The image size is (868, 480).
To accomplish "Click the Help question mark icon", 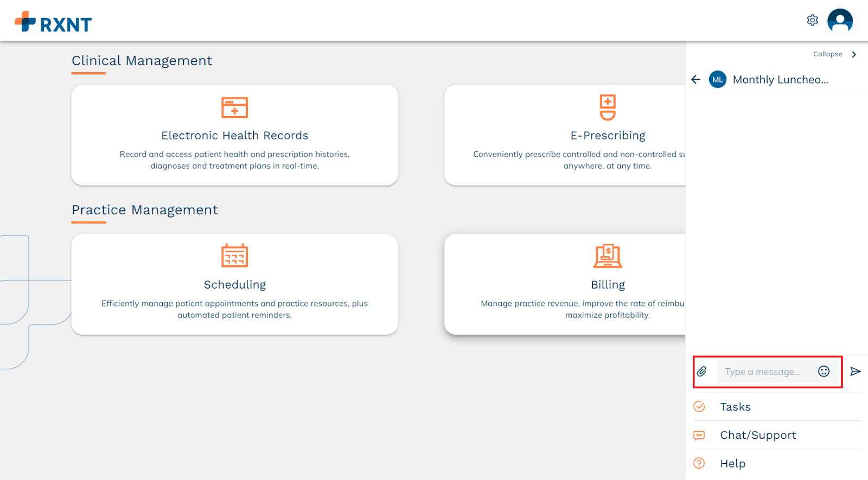I will [699, 463].
